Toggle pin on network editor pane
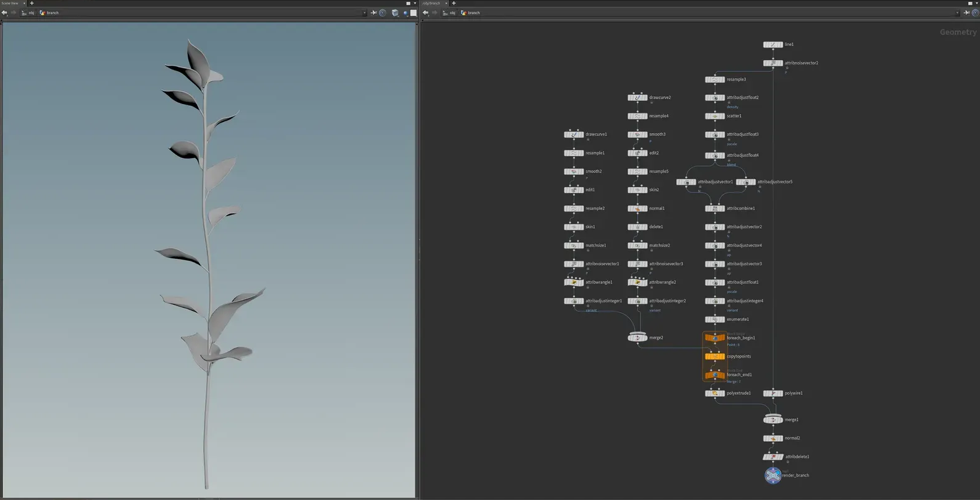Image resolution: width=980 pixels, height=500 pixels. tap(966, 12)
